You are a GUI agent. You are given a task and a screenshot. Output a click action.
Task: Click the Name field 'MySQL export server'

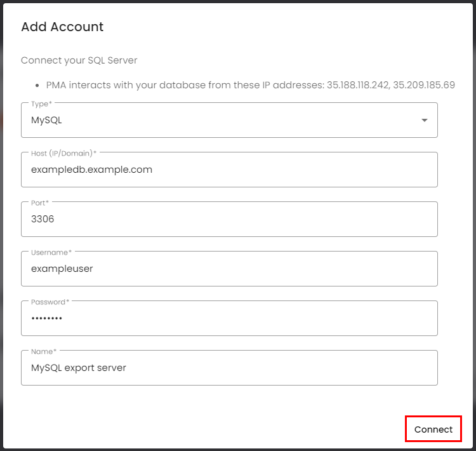pyautogui.click(x=228, y=368)
